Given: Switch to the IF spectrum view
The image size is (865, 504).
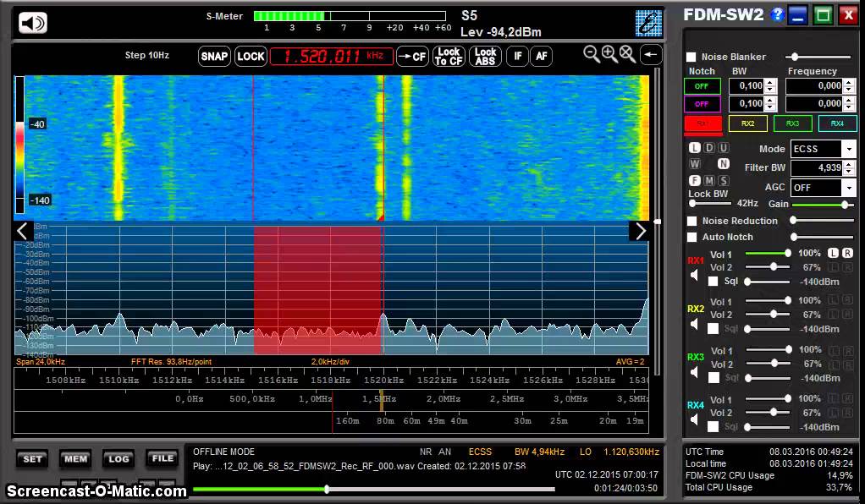Looking at the screenshot, I should pyautogui.click(x=517, y=56).
